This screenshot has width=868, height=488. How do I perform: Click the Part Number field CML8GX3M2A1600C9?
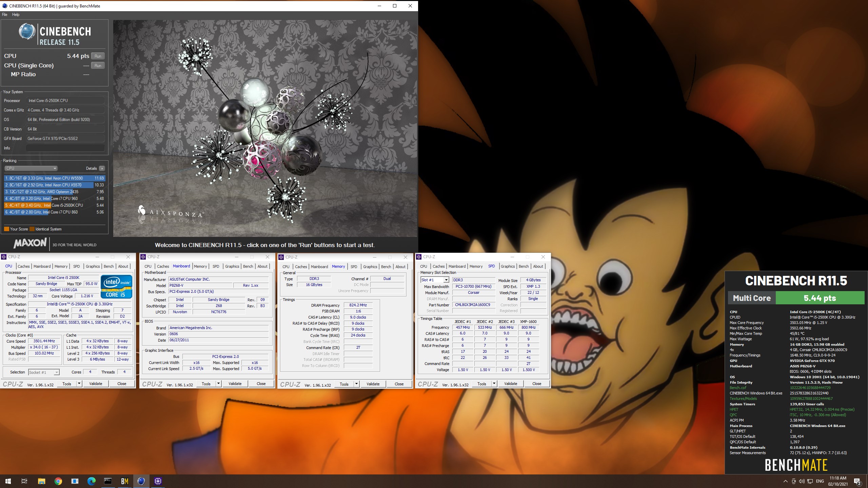click(473, 305)
